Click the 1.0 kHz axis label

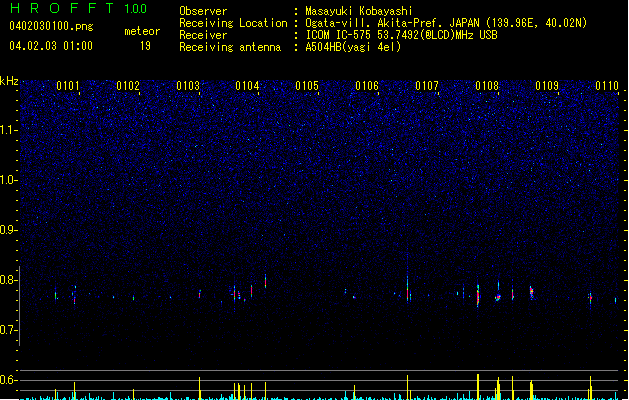[x=9, y=180]
